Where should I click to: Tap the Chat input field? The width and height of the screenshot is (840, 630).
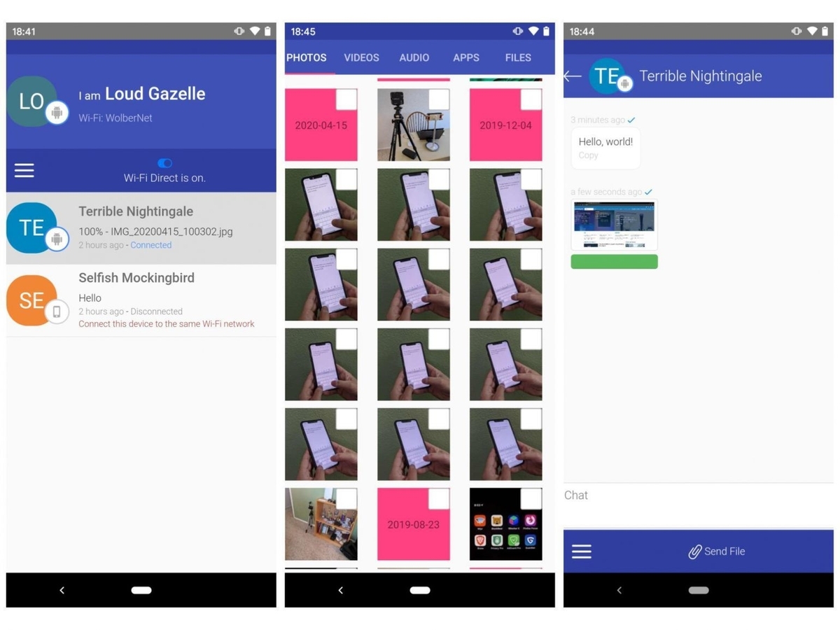click(630, 496)
